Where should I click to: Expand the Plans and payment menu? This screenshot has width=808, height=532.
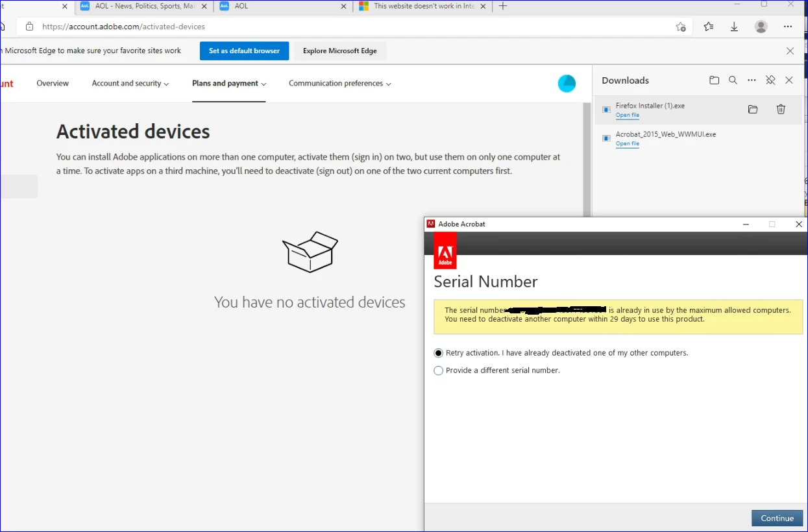tap(229, 83)
